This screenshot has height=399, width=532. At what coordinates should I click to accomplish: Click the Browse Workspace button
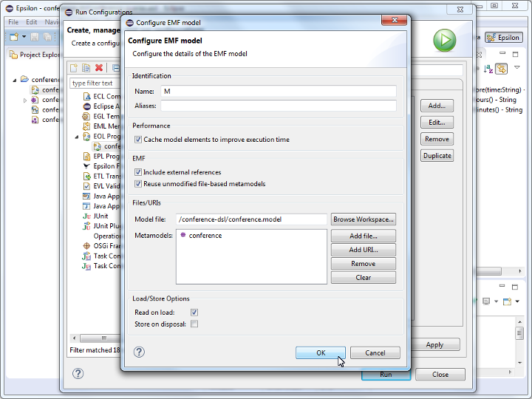point(363,219)
